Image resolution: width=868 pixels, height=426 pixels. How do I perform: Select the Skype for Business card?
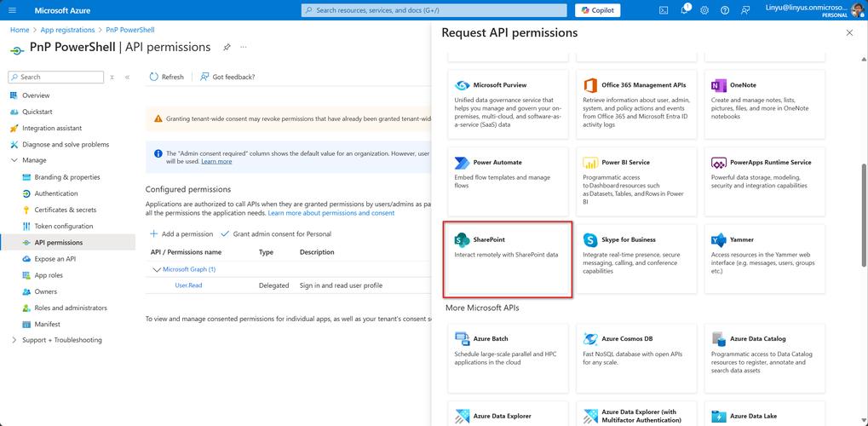click(x=635, y=259)
